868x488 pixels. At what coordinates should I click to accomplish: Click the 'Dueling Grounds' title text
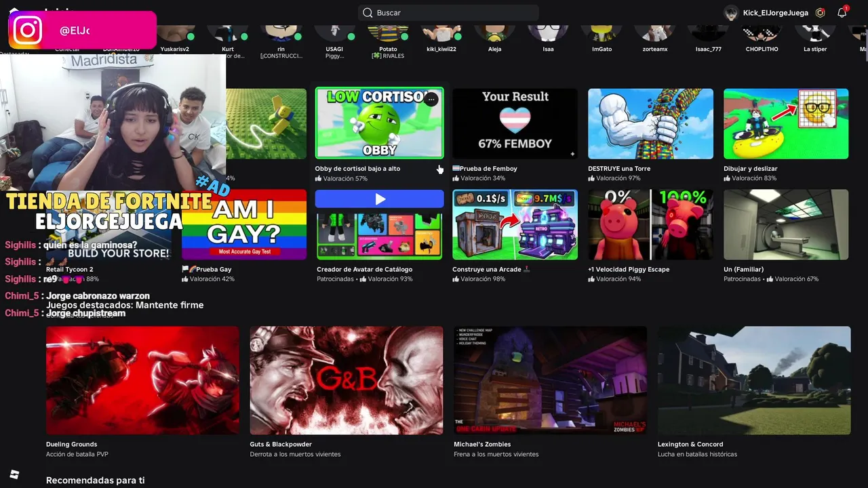[x=71, y=445]
